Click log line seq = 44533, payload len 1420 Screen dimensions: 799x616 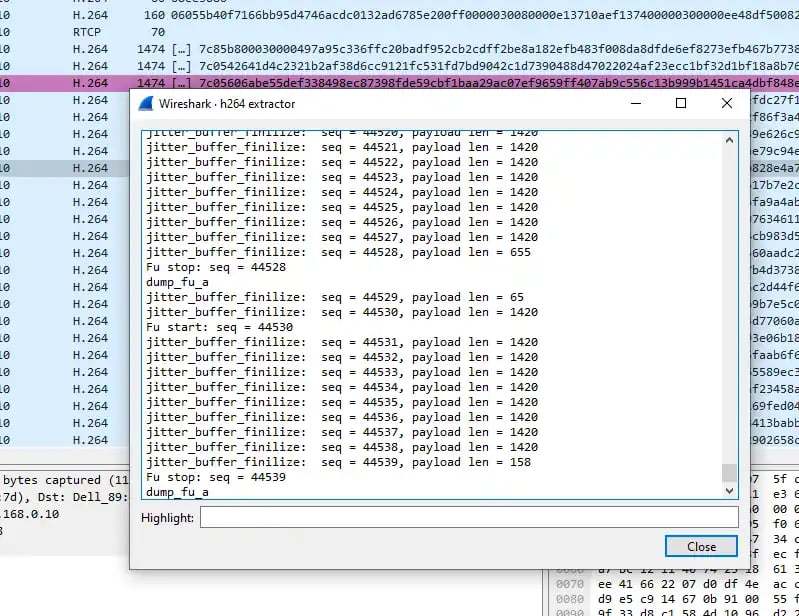point(342,372)
